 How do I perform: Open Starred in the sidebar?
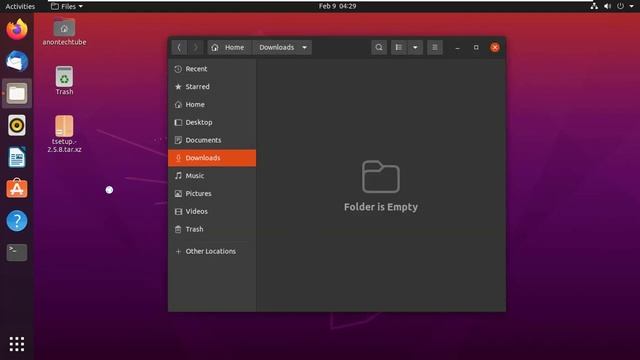point(212,87)
